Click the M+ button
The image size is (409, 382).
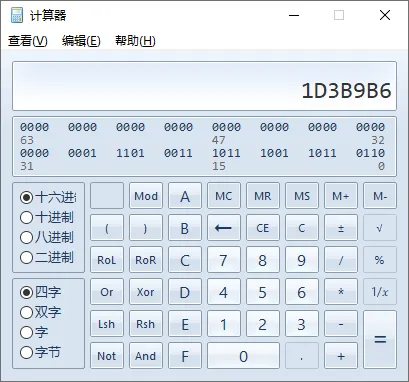(341, 196)
